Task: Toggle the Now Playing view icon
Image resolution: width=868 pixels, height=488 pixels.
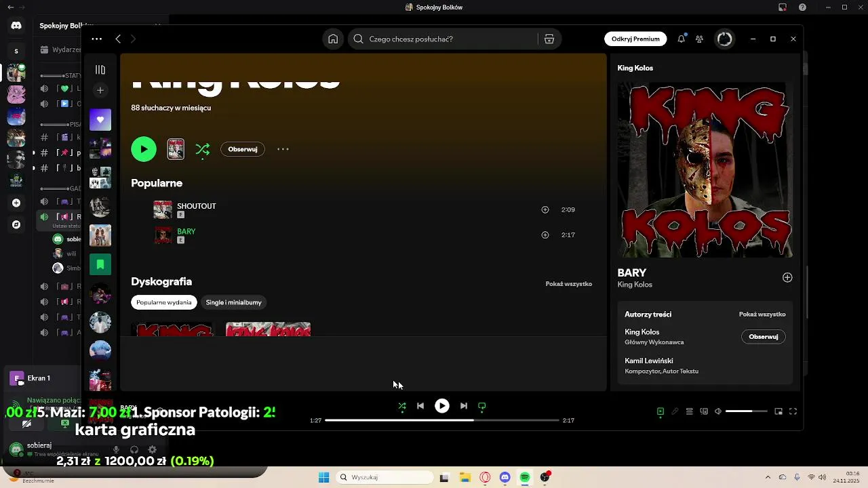Action: [x=660, y=411]
